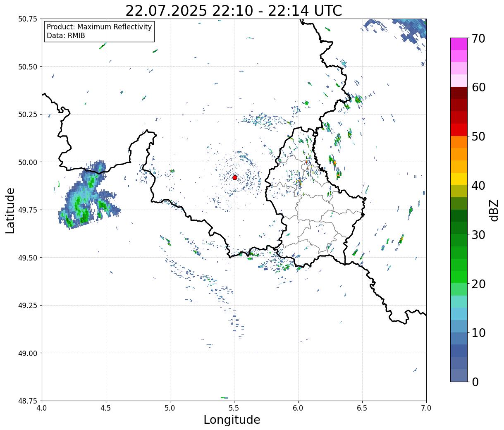Viewport: 504px width, 430px height.
Task: Click the plot title with date and time
Action: pyautogui.click(x=234, y=10)
